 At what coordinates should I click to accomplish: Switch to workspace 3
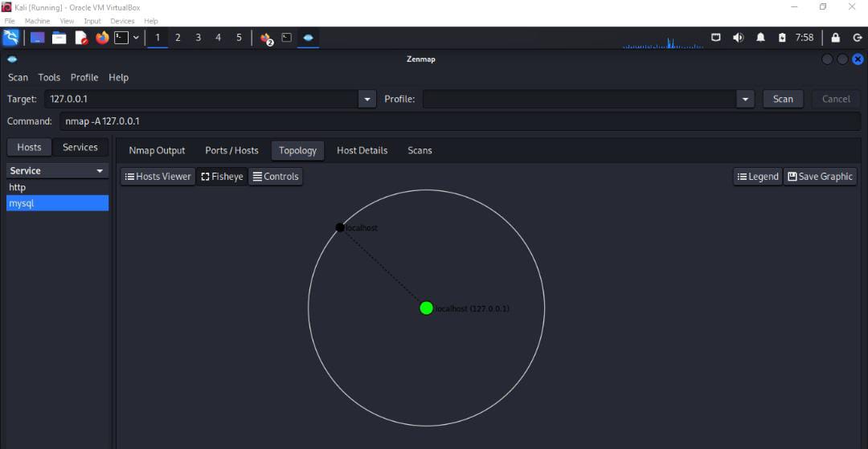click(x=199, y=38)
